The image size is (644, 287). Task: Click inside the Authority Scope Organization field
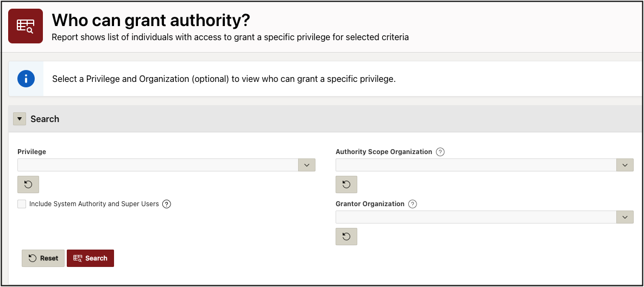(x=476, y=165)
